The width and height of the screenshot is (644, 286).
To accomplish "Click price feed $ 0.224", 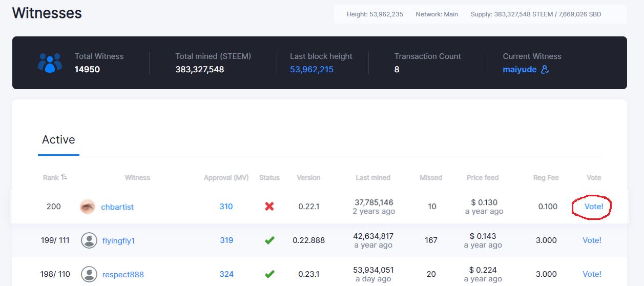I will pos(483,270).
